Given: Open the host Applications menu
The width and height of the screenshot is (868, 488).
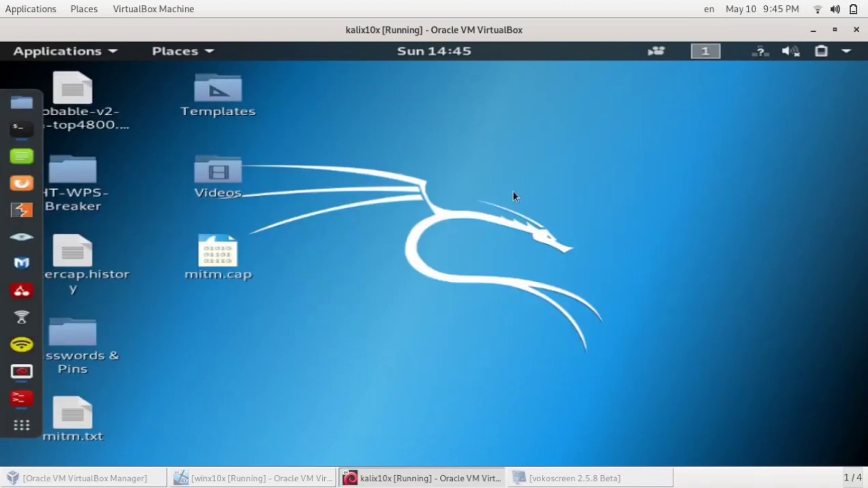Looking at the screenshot, I should pyautogui.click(x=31, y=9).
